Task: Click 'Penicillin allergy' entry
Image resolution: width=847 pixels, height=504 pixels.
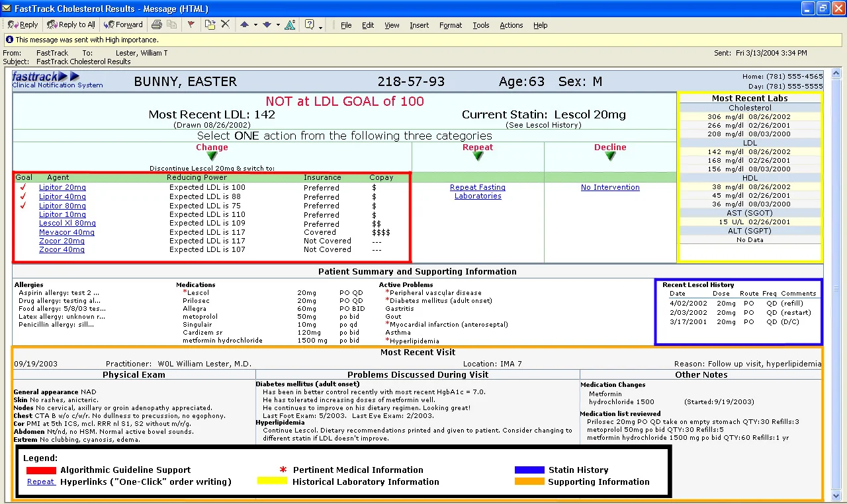Action: pos(56,325)
